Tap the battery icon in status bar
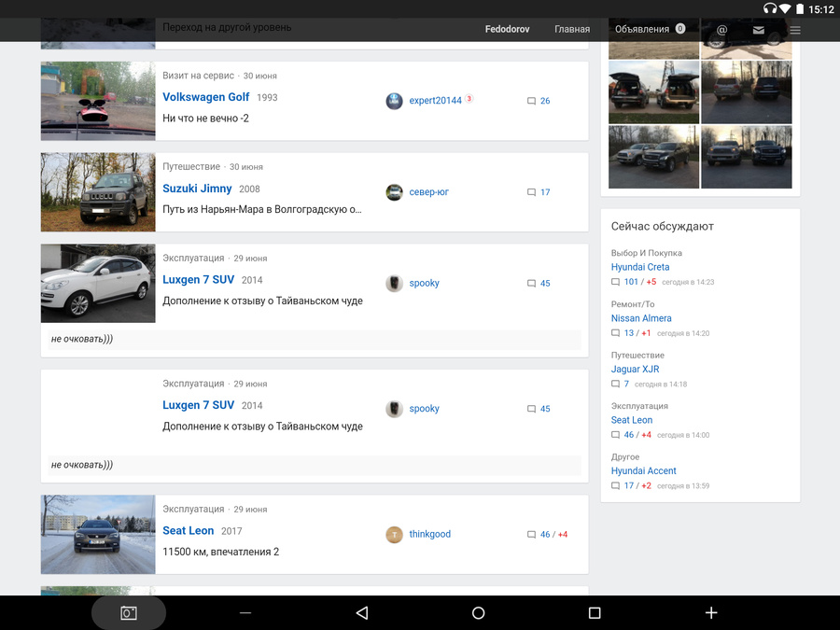This screenshot has height=630, width=840. pyautogui.click(x=800, y=8)
